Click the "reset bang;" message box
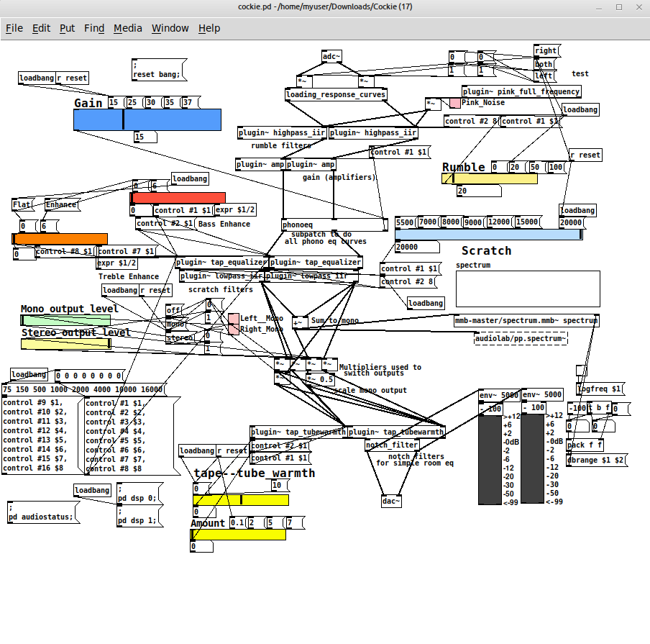Image resolution: width=650 pixels, height=644 pixels. point(159,70)
